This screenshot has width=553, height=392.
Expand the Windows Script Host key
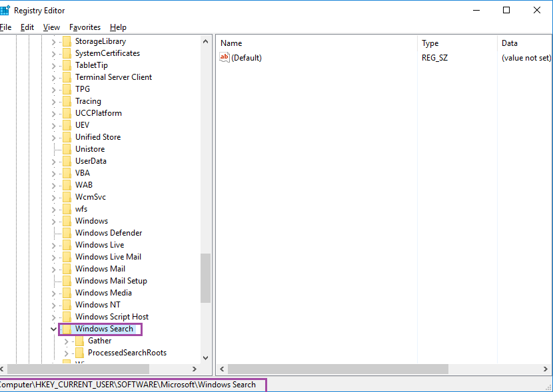[x=53, y=317]
